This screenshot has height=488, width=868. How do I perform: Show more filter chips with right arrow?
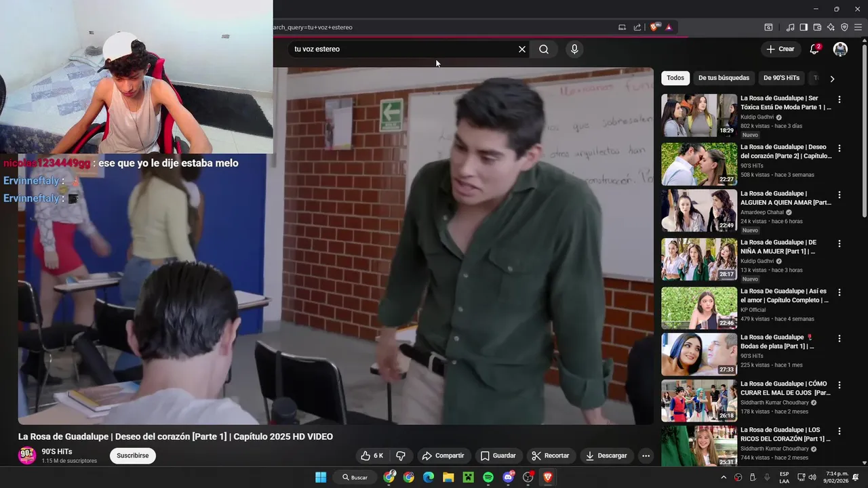832,79
